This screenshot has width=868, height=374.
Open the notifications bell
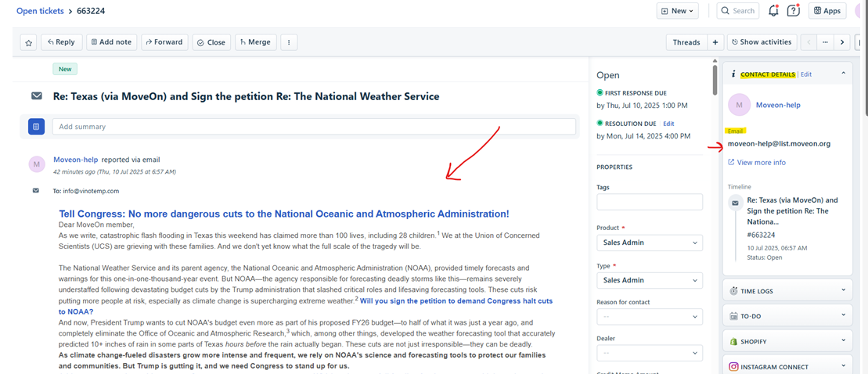[x=773, y=10]
